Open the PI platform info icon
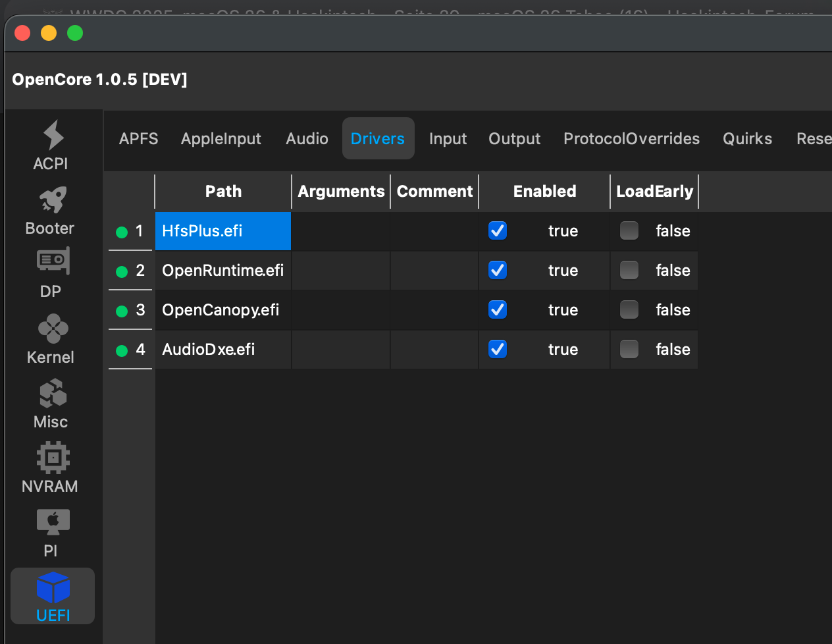The image size is (832, 644). (x=53, y=522)
